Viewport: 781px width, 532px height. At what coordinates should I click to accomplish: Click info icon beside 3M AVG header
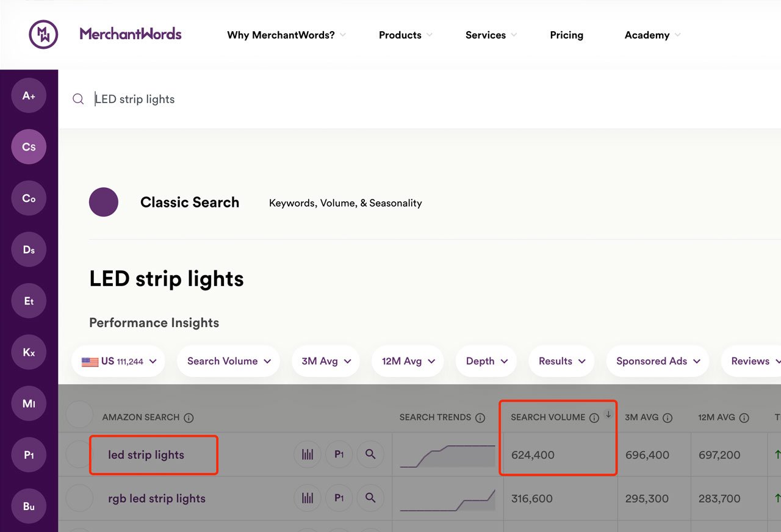tap(668, 418)
